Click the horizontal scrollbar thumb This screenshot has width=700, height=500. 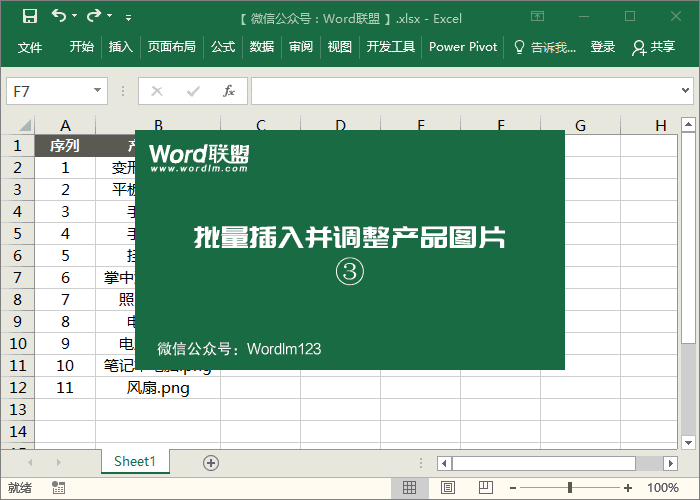[x=544, y=463]
